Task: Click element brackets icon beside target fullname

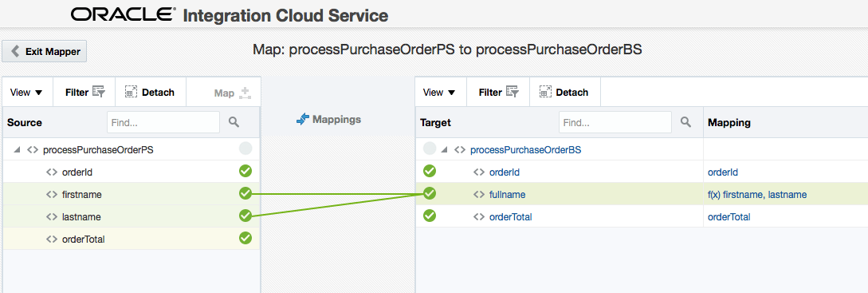Action: (x=479, y=195)
